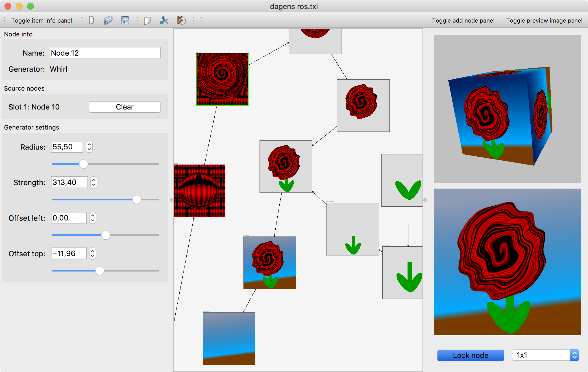Toggle the item info panel
The image size is (588, 372).
click(x=42, y=21)
